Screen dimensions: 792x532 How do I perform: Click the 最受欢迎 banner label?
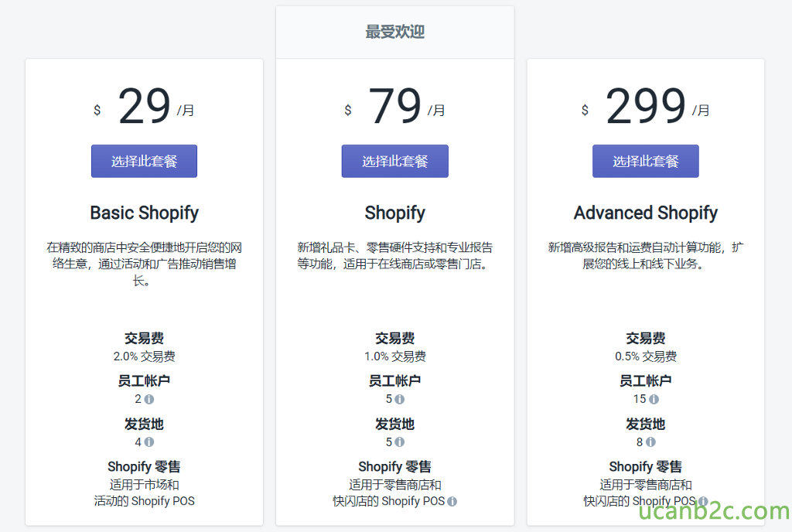pos(395,32)
